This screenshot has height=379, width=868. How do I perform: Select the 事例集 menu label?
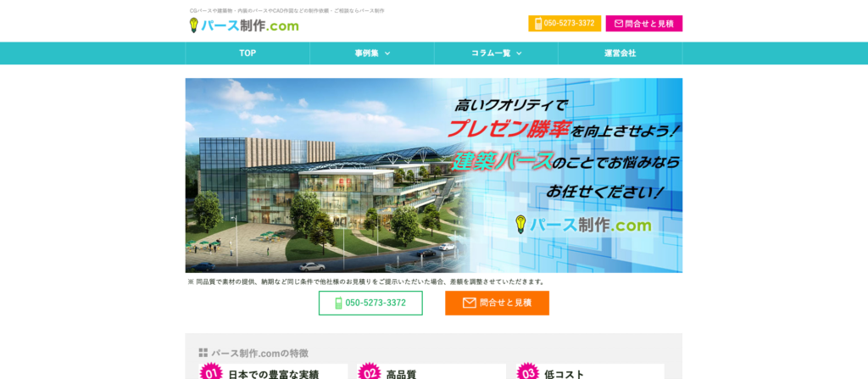click(x=366, y=53)
